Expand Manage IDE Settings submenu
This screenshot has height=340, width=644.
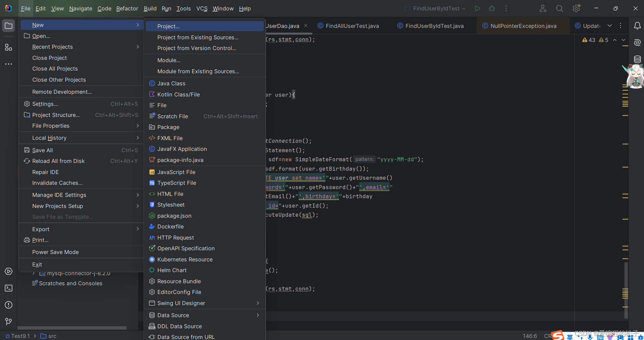[82, 195]
